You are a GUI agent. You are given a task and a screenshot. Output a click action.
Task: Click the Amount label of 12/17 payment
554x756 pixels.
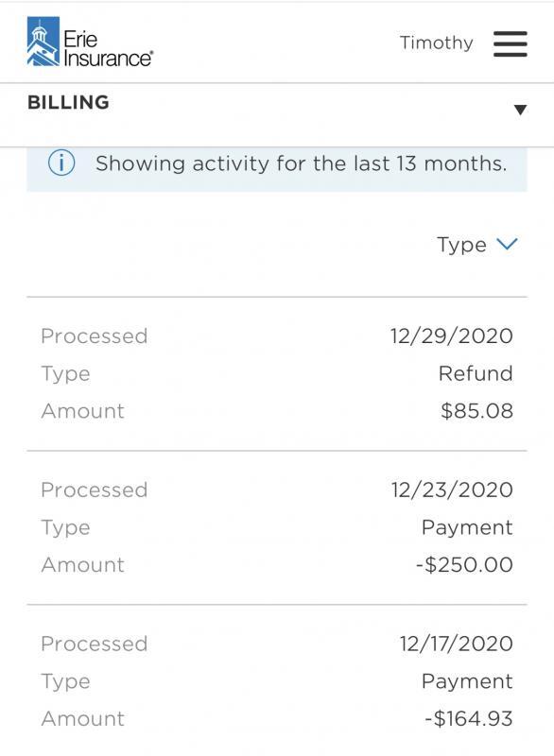[x=83, y=718]
